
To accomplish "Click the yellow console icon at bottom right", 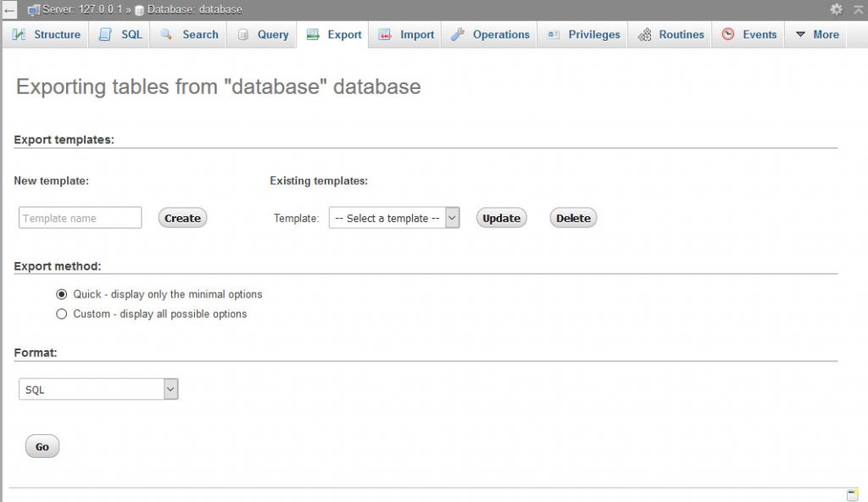I will coord(854,493).
